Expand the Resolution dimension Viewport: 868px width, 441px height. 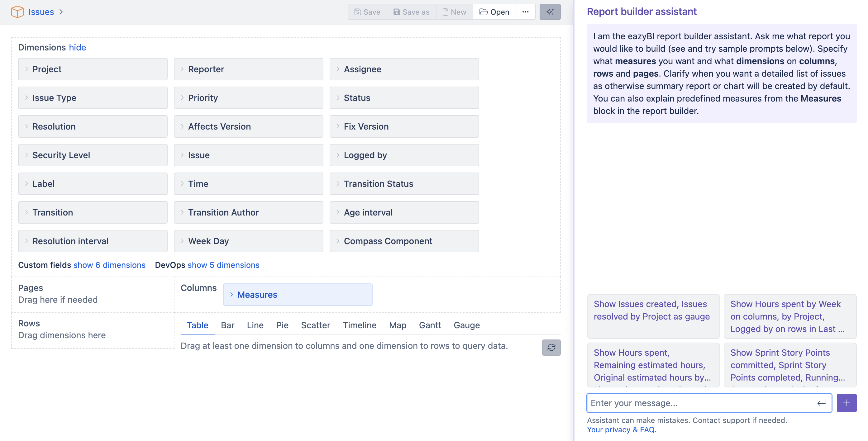click(x=93, y=126)
